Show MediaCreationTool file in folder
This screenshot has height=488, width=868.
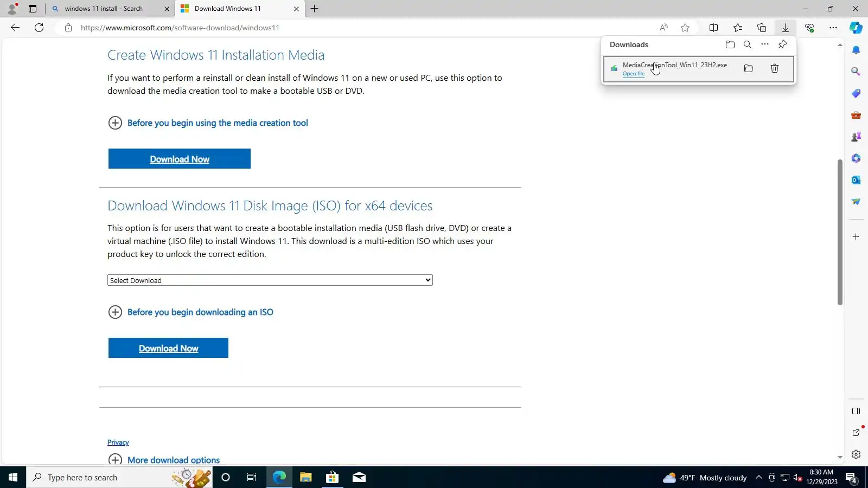(749, 68)
